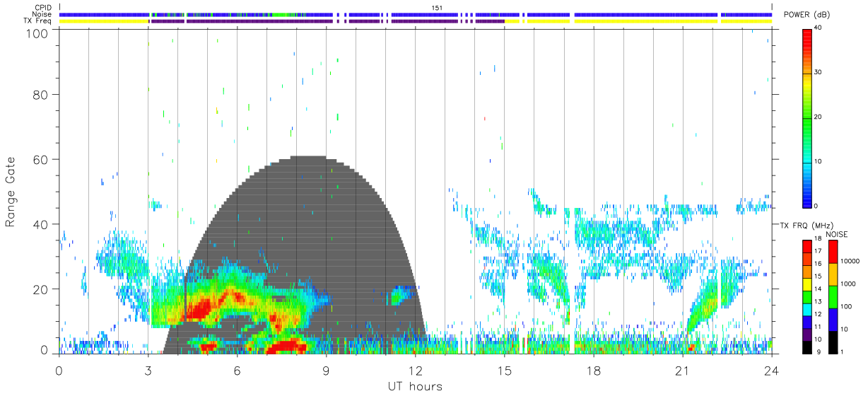Screen dimensions: 868x401
Task: Click the TX Freq row label above the plot
Action: [38, 21]
